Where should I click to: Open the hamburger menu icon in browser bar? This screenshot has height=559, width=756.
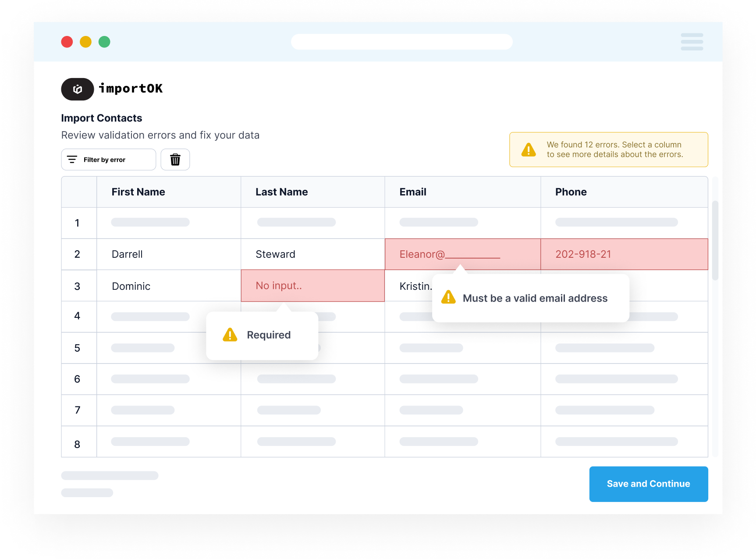coord(692,42)
